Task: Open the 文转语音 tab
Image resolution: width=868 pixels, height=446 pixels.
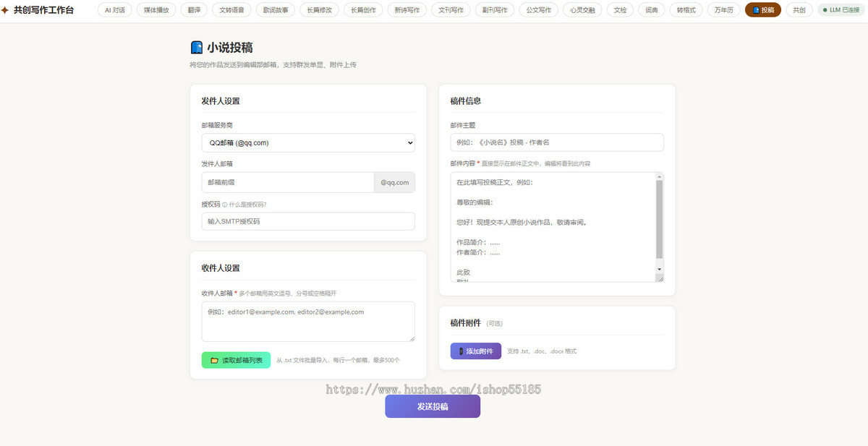Action: 231,10
